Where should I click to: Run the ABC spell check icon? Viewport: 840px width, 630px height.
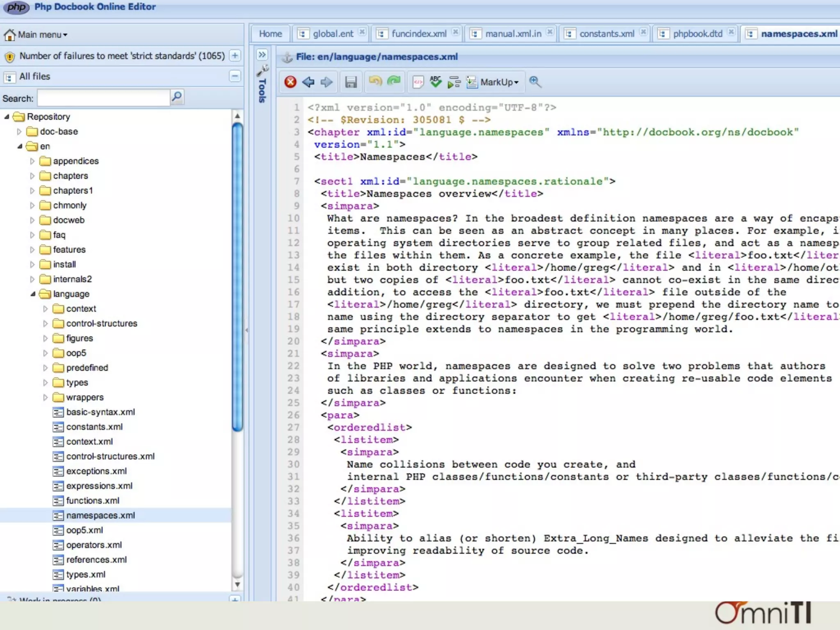pos(436,82)
